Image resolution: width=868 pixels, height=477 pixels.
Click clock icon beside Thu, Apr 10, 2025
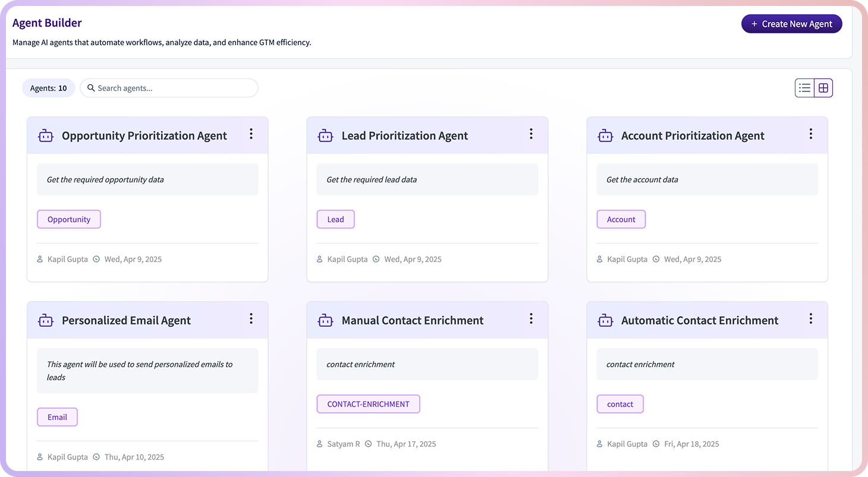point(96,457)
